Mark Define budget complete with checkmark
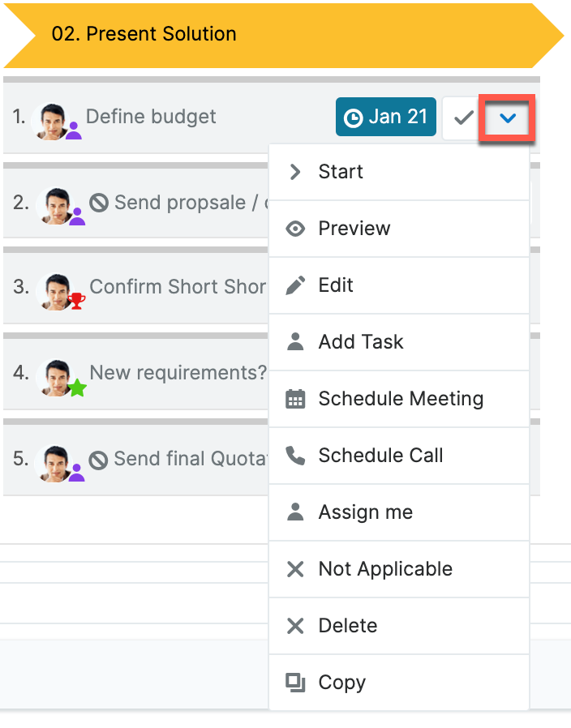The height and width of the screenshot is (728, 571). (463, 118)
